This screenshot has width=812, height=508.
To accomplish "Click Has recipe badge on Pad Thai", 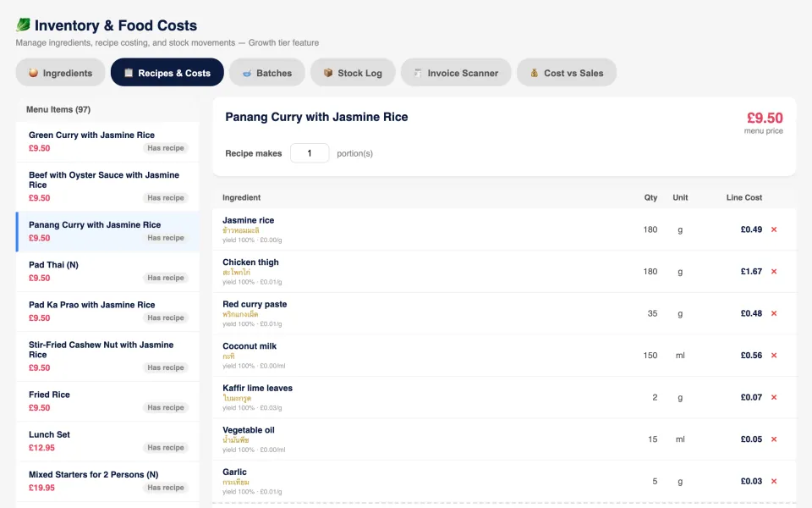I will point(166,278).
